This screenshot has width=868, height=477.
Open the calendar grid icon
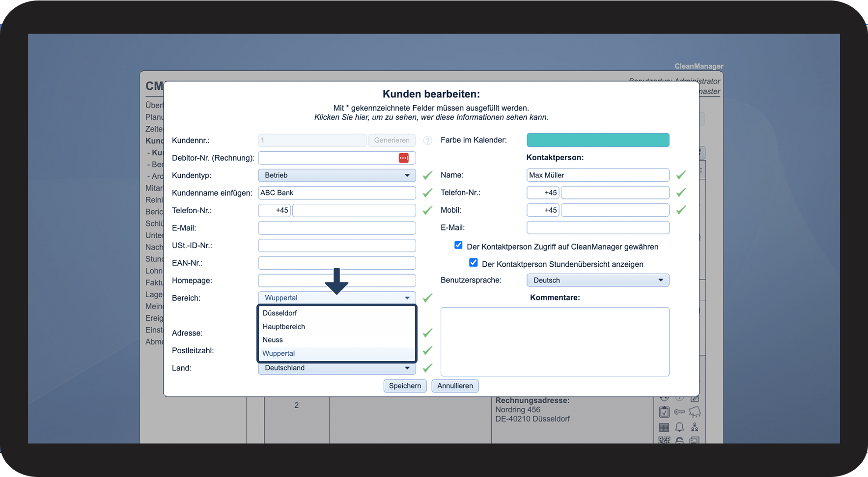(664, 427)
